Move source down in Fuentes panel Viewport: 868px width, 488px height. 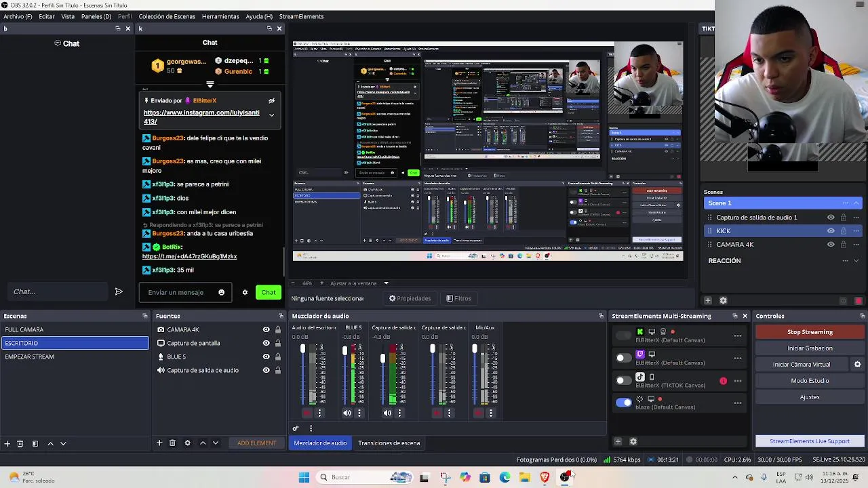(x=216, y=443)
